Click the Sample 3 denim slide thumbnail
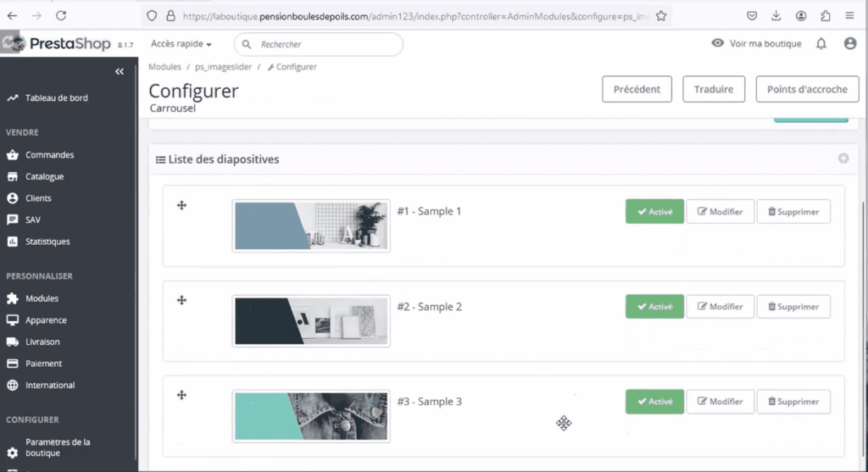 311,416
